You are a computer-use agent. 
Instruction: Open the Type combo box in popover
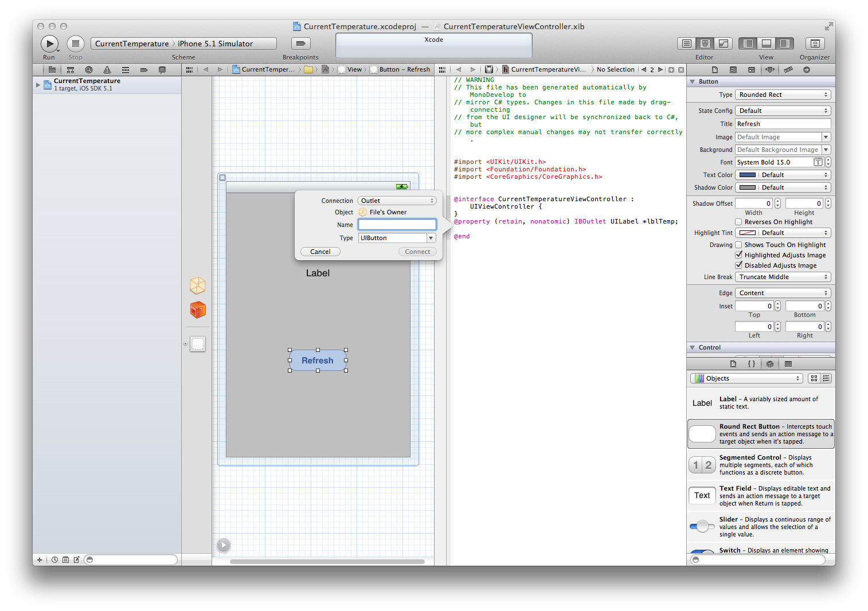point(431,238)
